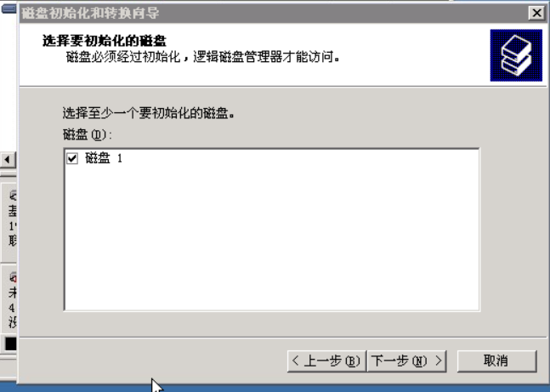
Task: Click description text about 逻辑磁盘管理器
Action: point(202,56)
